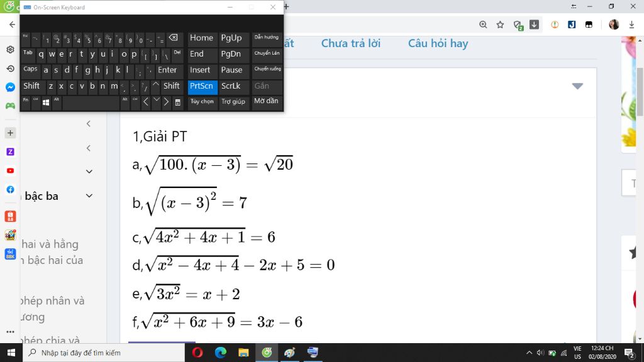The height and width of the screenshot is (362, 644).
Task: Click the zoom magnifier in the address bar
Action: (483, 25)
